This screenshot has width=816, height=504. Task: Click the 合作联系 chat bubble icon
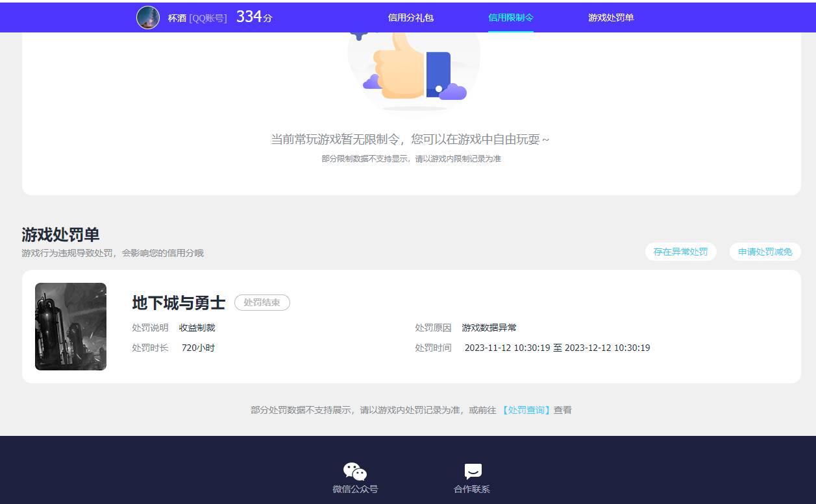(472, 470)
